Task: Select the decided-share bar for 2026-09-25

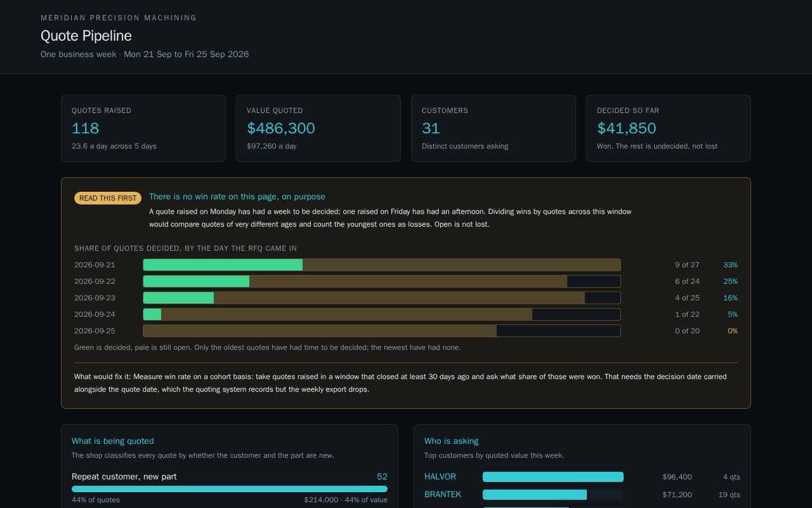Action: (382, 331)
